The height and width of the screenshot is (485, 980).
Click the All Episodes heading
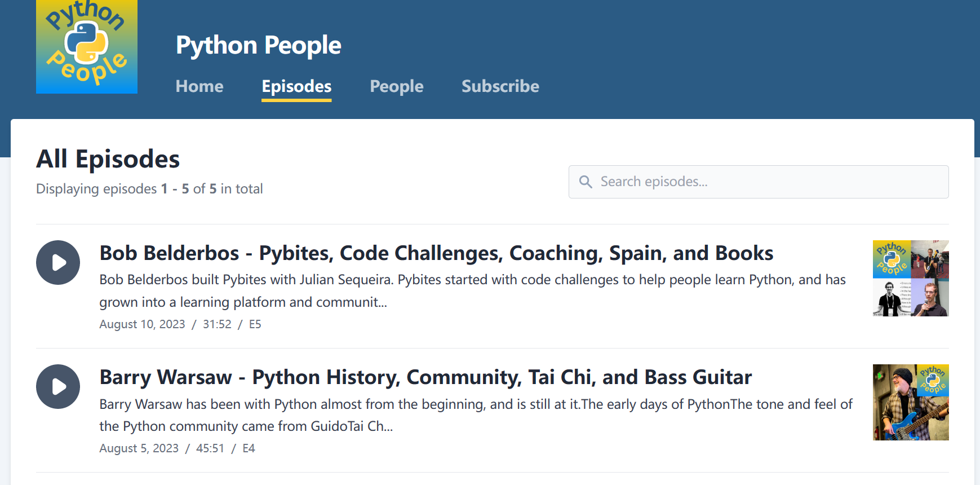pos(108,159)
